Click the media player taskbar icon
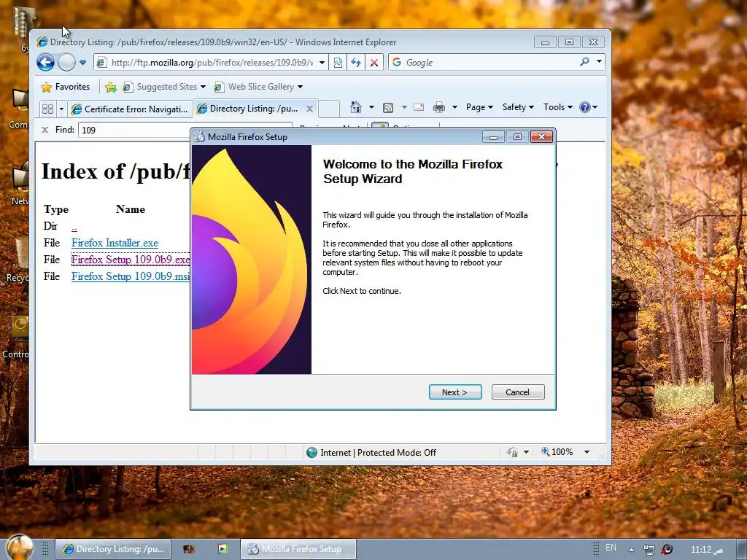The height and width of the screenshot is (560, 747). [222, 548]
